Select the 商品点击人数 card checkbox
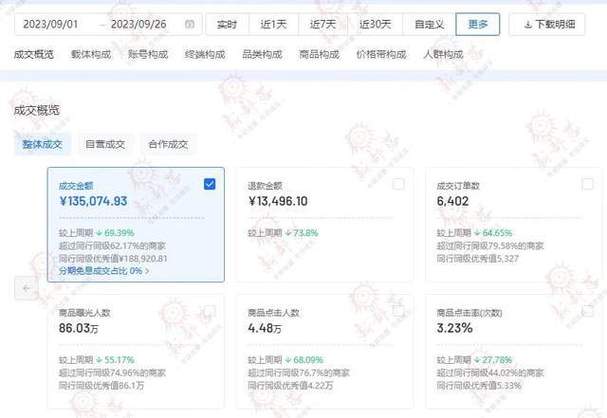This screenshot has height=418, width=607. click(398, 313)
